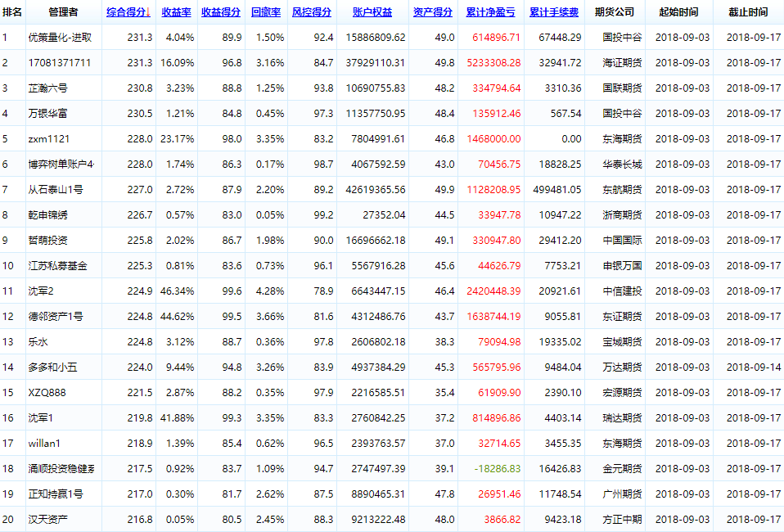Image resolution: width=784 pixels, height=532 pixels.
Task: Click risk control score 99.2
Action: click(323, 215)
